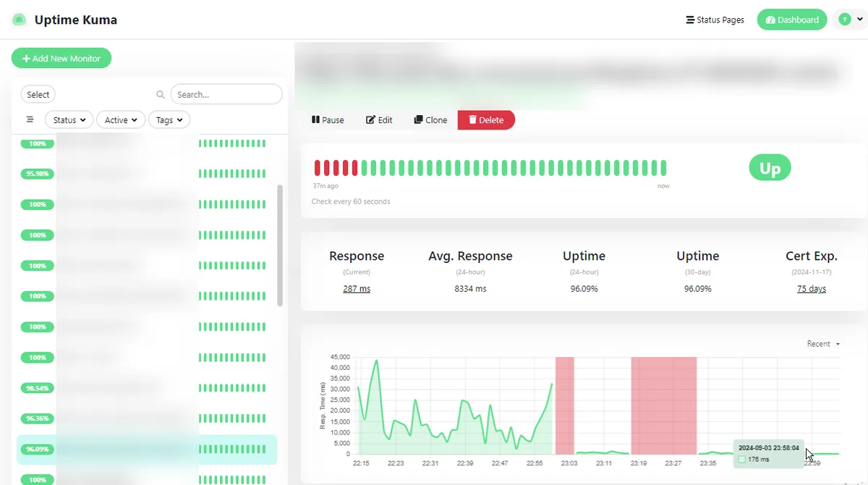Open the Active filter dropdown

tap(121, 120)
